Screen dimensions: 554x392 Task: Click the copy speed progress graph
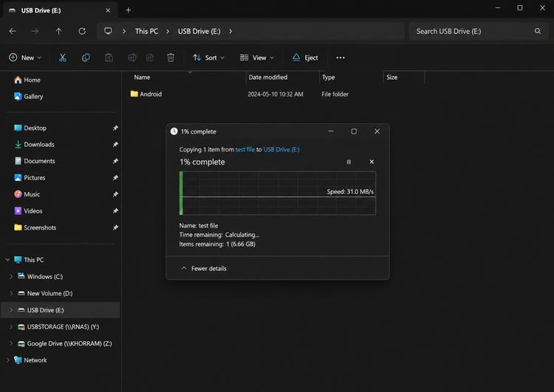(x=278, y=193)
